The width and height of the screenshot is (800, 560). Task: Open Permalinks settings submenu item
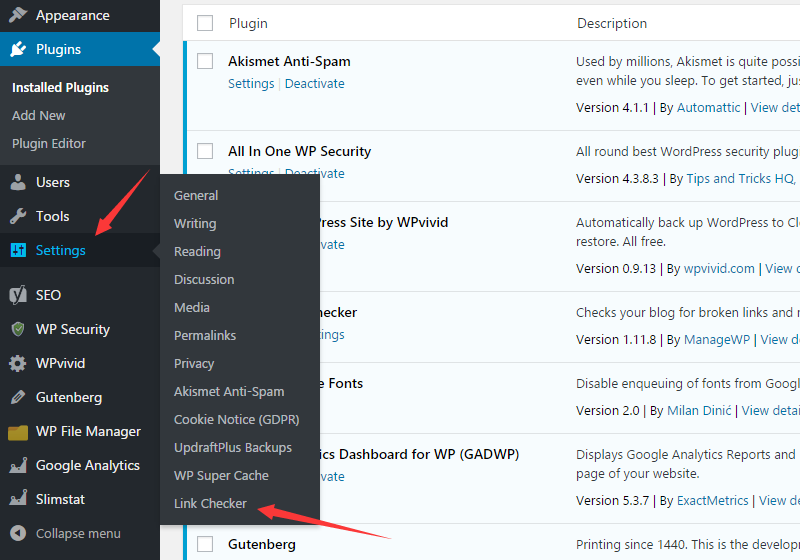coord(205,336)
